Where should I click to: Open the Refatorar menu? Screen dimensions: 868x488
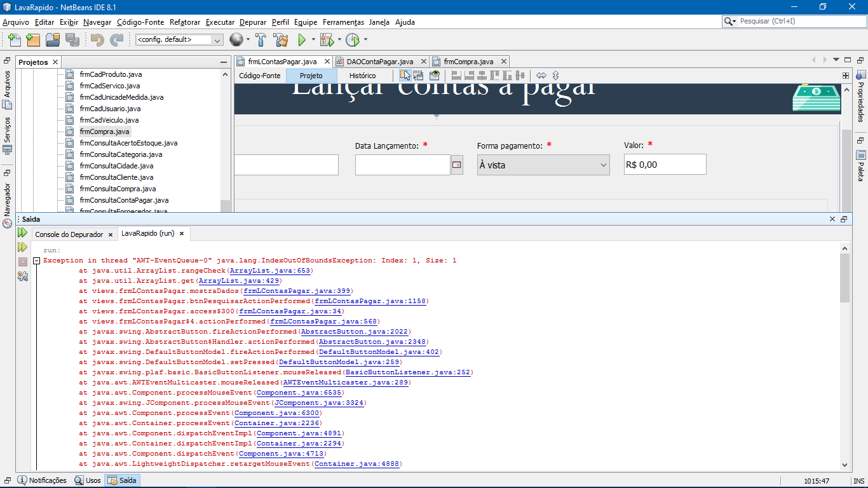click(x=185, y=22)
